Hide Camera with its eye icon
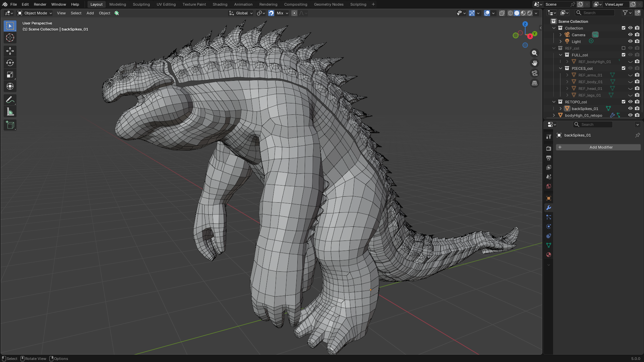This screenshot has height=362, width=644. tap(630, 35)
